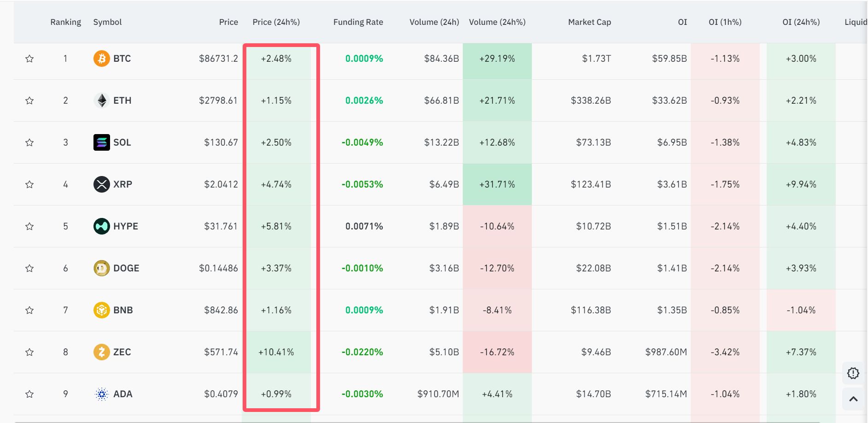Viewport: 868px width, 423px height.
Task: Click the alert badge floating button
Action: pyautogui.click(x=853, y=373)
